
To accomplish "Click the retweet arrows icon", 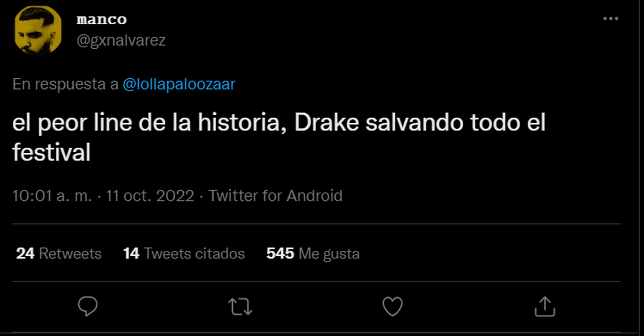I will tap(240, 306).
